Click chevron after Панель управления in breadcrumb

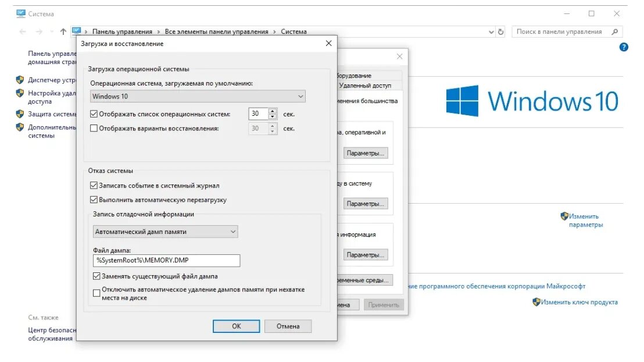(x=158, y=31)
